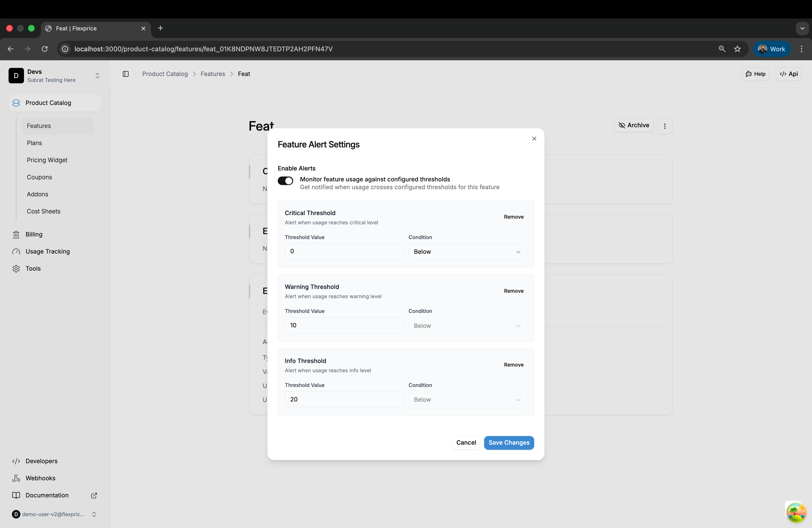
Task: Open a new browser tab
Action: click(160, 28)
